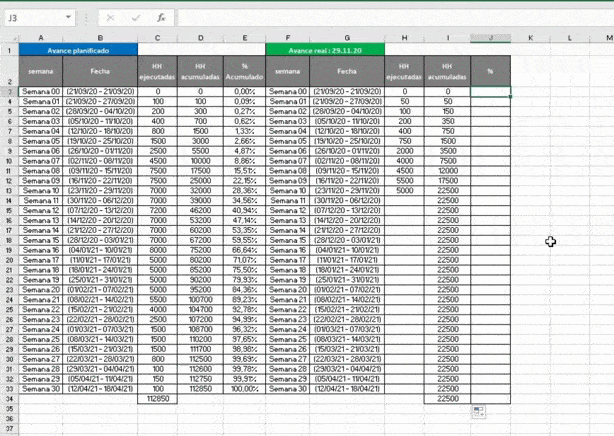The height and width of the screenshot is (436, 614).
Task: Click date cell '(12/04/21 - 18/04/21)' in column G
Action: (347, 389)
